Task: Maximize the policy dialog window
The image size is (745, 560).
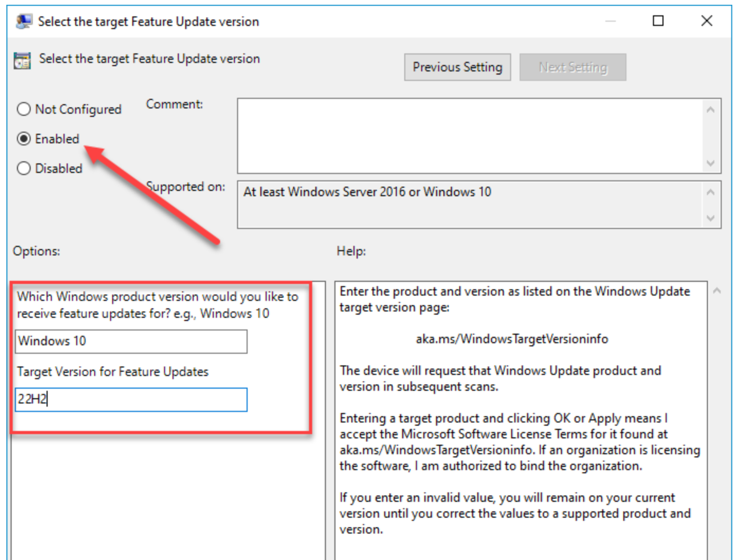Action: tap(658, 21)
